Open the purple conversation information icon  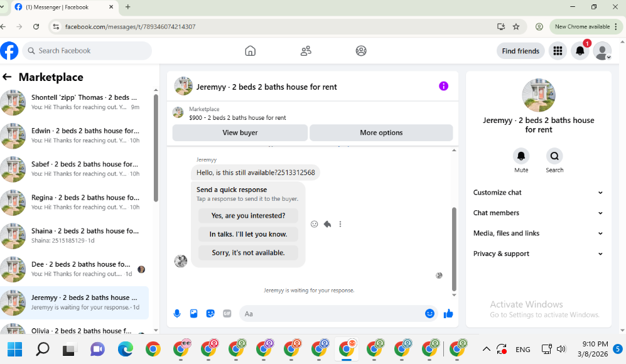coord(443,86)
